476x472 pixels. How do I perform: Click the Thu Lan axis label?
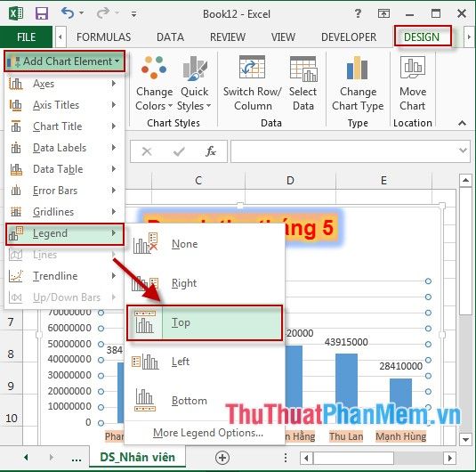coord(346,436)
